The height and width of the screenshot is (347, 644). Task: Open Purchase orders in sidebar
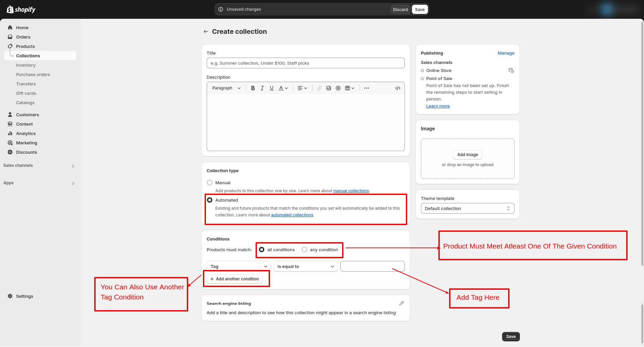[33, 74]
